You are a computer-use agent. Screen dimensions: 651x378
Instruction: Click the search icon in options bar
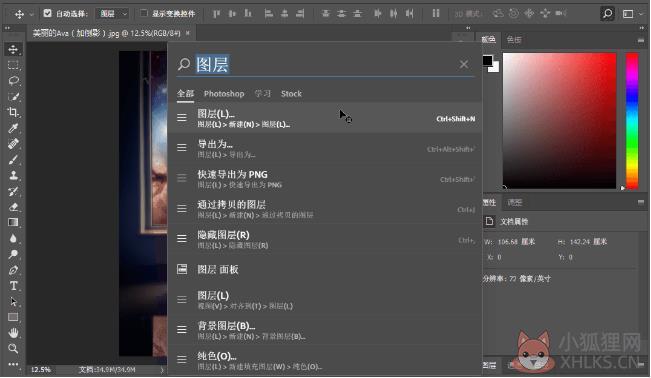[x=607, y=14]
